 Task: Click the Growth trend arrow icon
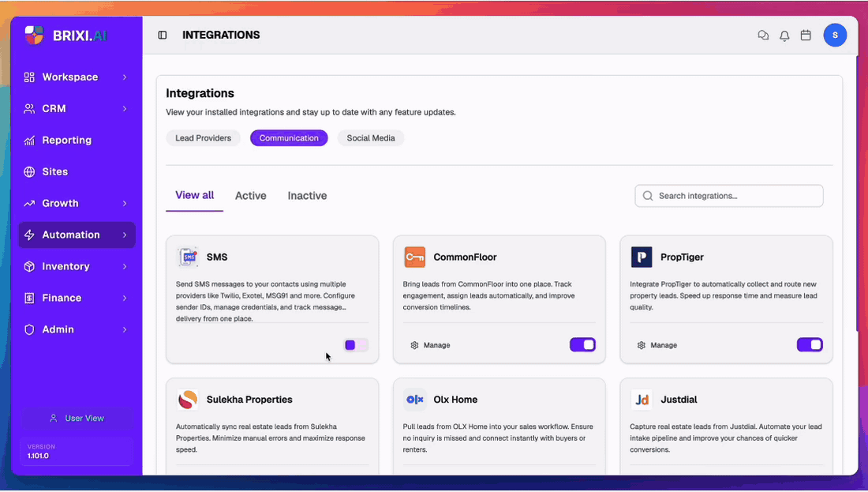pos(29,203)
